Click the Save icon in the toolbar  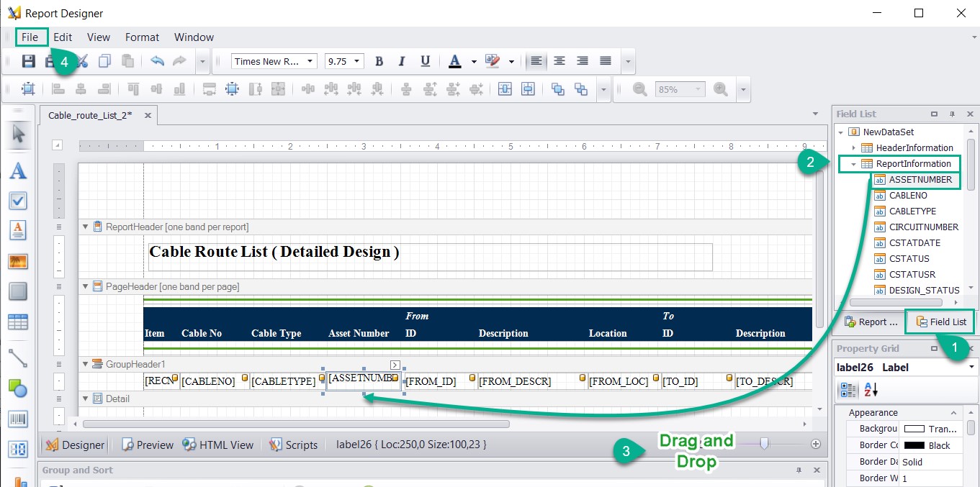(x=29, y=61)
